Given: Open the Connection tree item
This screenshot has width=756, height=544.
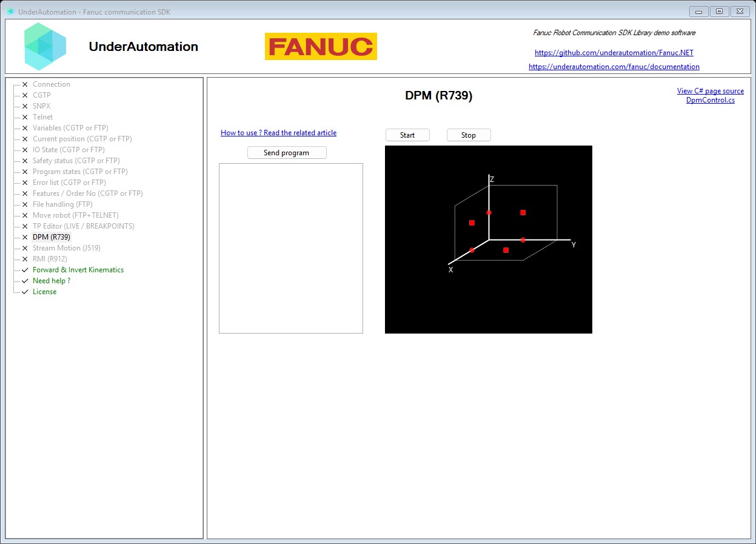Looking at the screenshot, I should tap(52, 84).
